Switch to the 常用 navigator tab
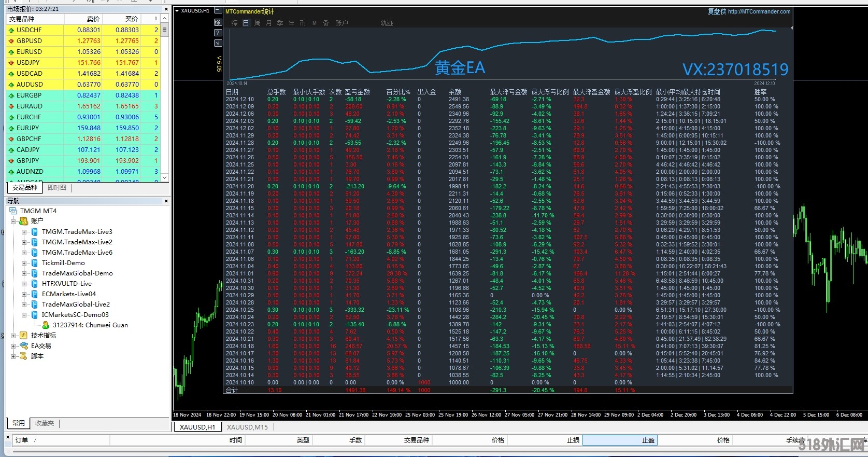 [x=19, y=423]
